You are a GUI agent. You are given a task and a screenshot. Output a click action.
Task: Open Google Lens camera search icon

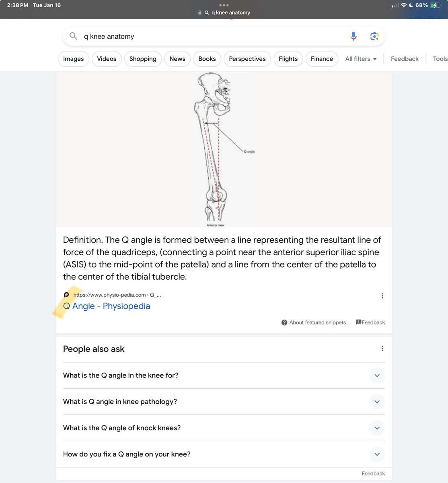374,36
